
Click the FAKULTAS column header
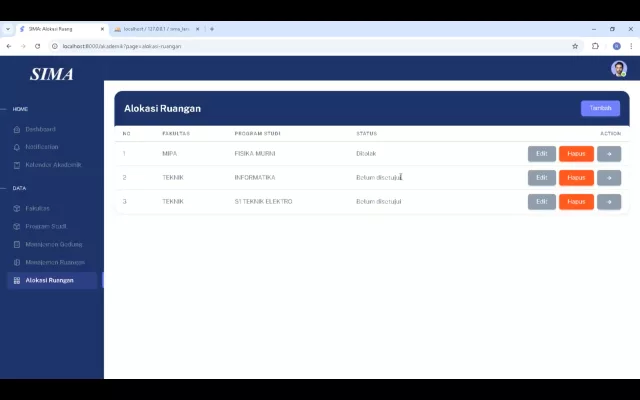176,133
